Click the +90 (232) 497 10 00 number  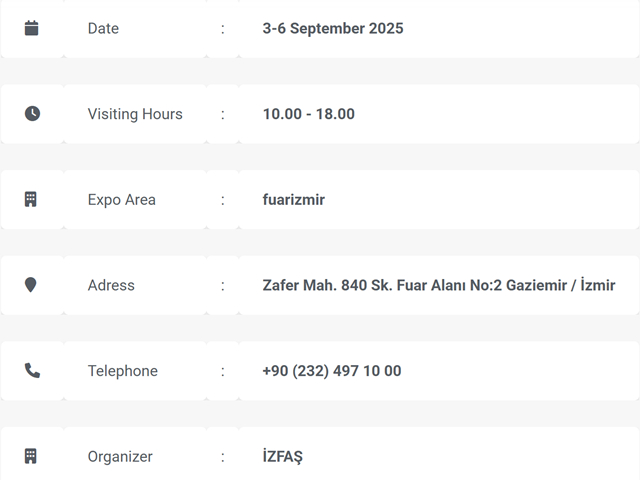(332, 371)
